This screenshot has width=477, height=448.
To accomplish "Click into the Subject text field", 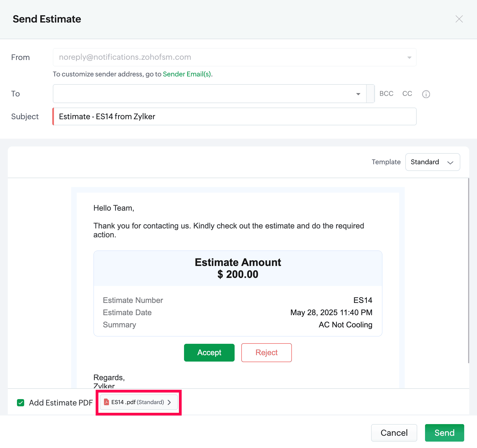I will (x=234, y=117).
